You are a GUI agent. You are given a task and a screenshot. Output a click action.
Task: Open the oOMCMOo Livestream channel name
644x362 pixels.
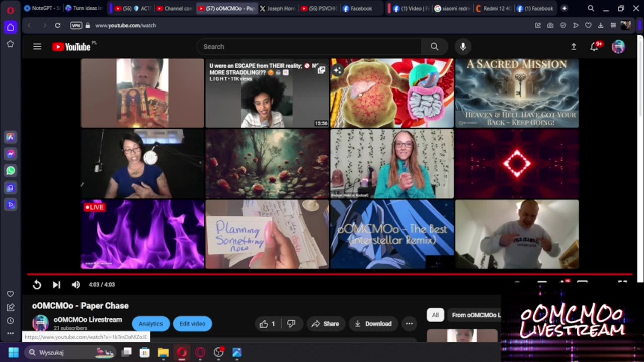(x=88, y=319)
